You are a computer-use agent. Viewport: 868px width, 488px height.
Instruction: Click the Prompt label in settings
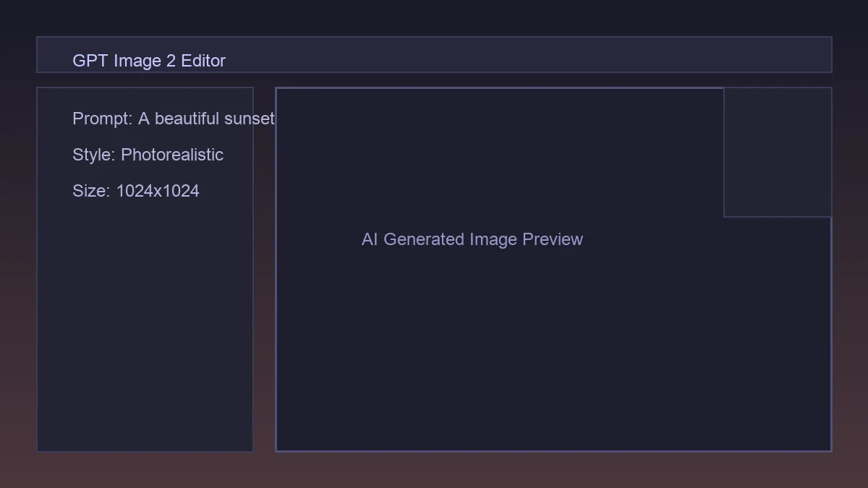100,119
